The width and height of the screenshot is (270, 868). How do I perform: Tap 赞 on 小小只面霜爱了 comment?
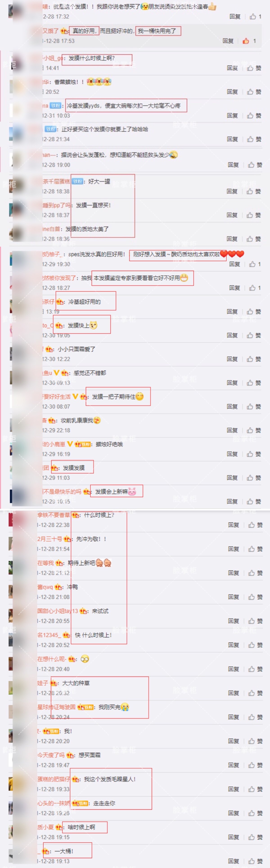(254, 359)
